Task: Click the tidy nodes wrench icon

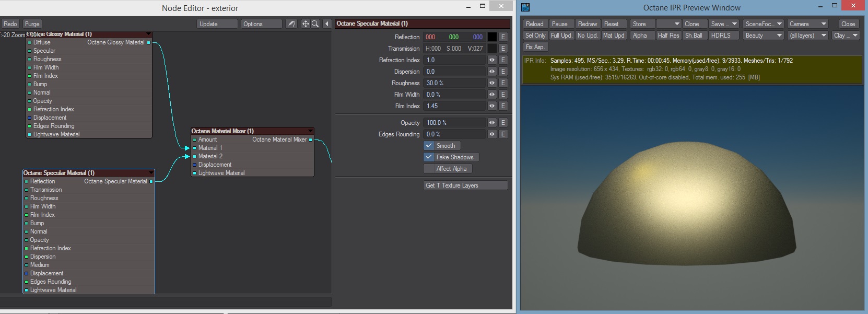Action: click(x=292, y=24)
